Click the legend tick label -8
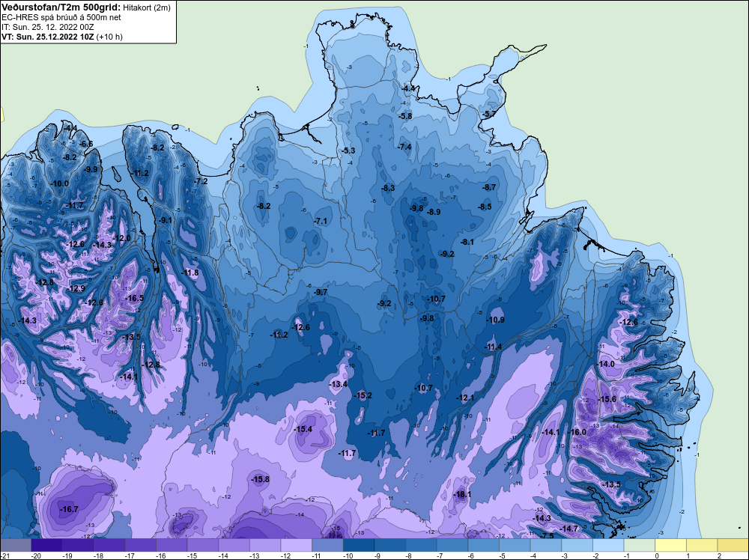Image resolution: width=749 pixels, height=560 pixels. 409,556
